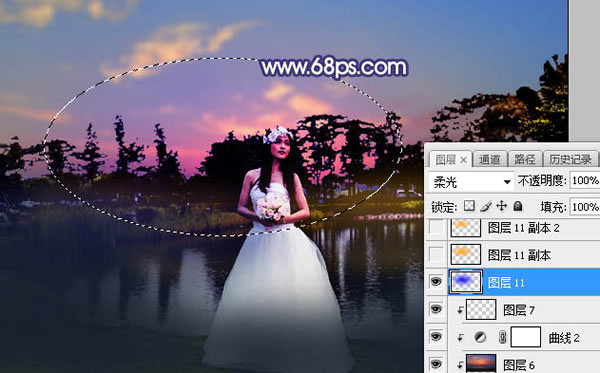
Task: Hide 图层 7 using its eye icon
Action: [436, 309]
